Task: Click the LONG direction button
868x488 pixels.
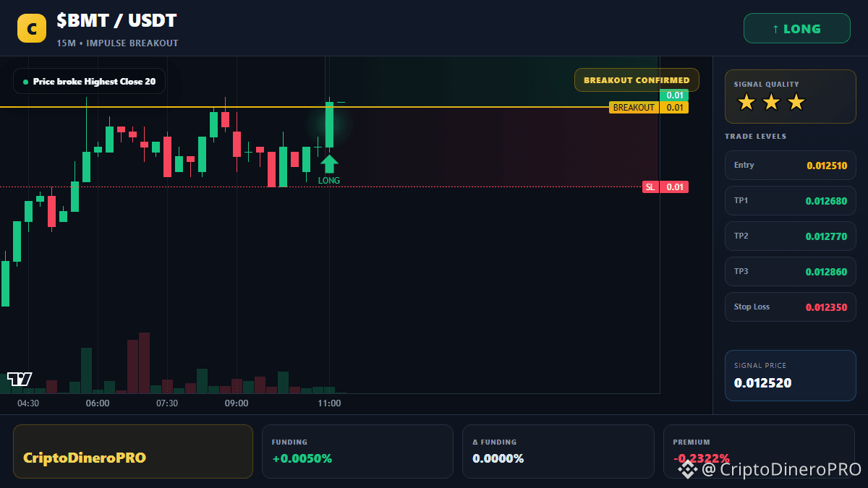Action: 797,29
